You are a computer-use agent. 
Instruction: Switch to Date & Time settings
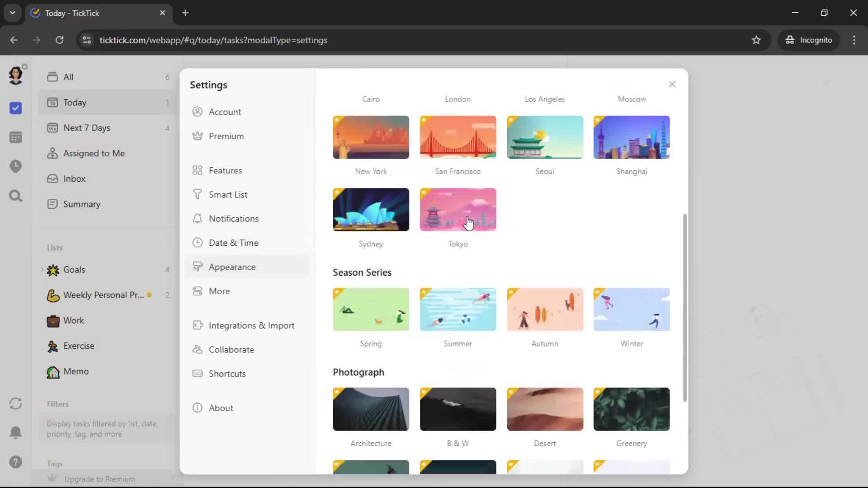[x=233, y=243]
